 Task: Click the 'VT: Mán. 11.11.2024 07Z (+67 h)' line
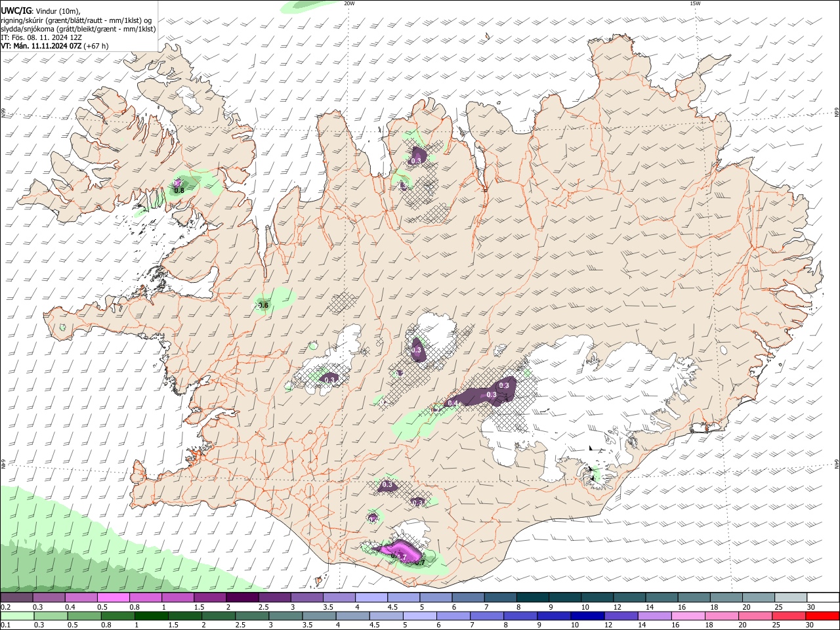tap(55, 46)
